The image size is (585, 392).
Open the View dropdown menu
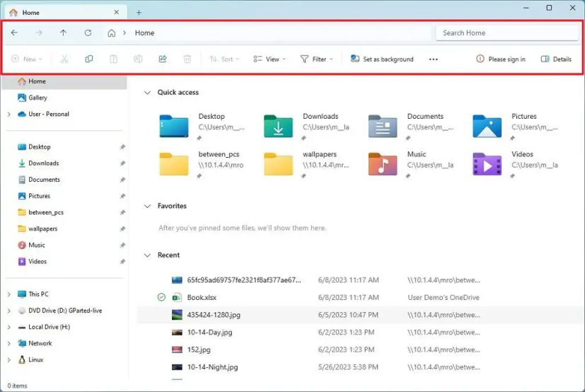[270, 59]
